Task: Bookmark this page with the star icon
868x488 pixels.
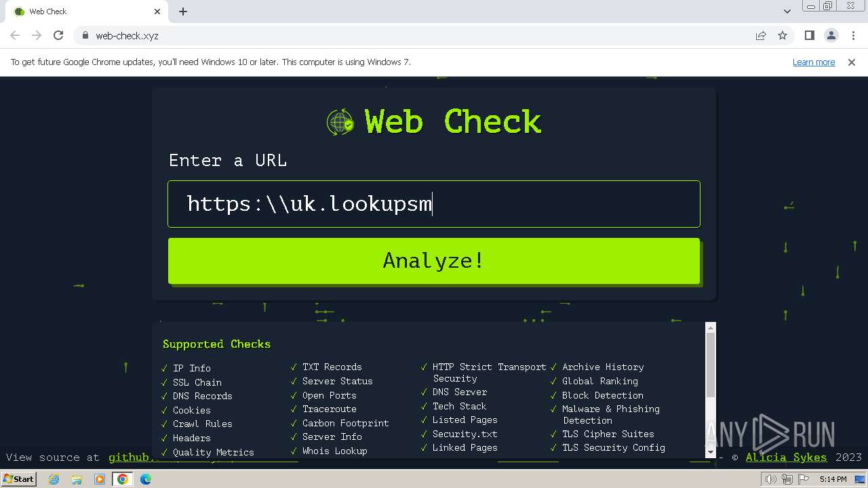Action: coord(783,35)
